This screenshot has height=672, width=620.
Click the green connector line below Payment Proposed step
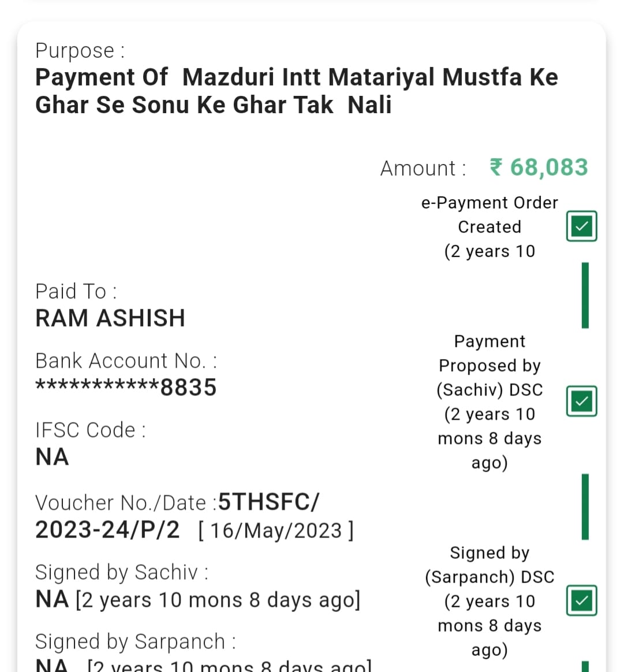point(585,507)
